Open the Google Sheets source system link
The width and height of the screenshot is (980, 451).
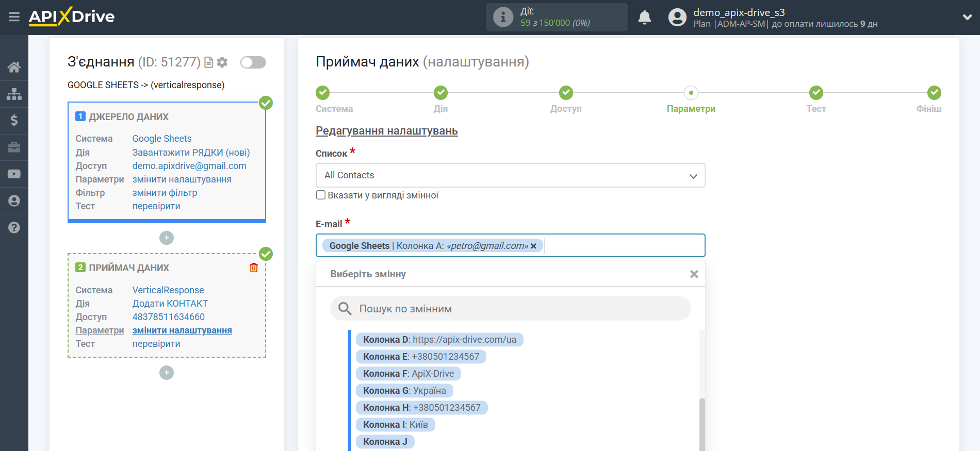[x=162, y=139]
